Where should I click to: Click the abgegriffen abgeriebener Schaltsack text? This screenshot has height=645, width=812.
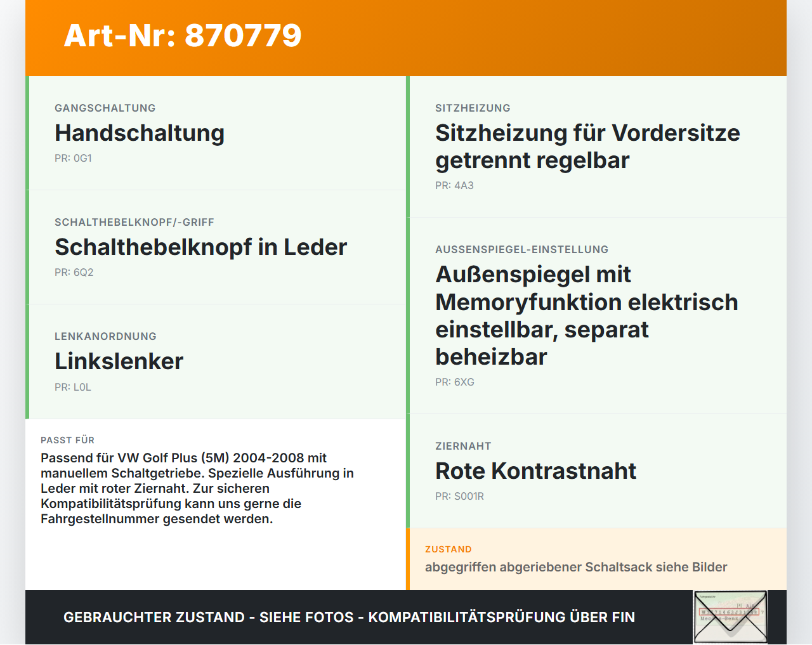[x=576, y=567]
